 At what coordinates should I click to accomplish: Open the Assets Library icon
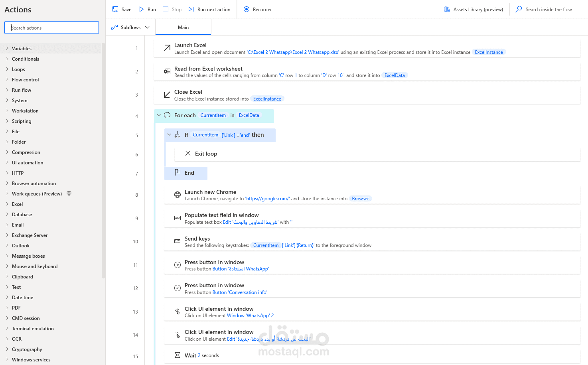[x=447, y=9]
